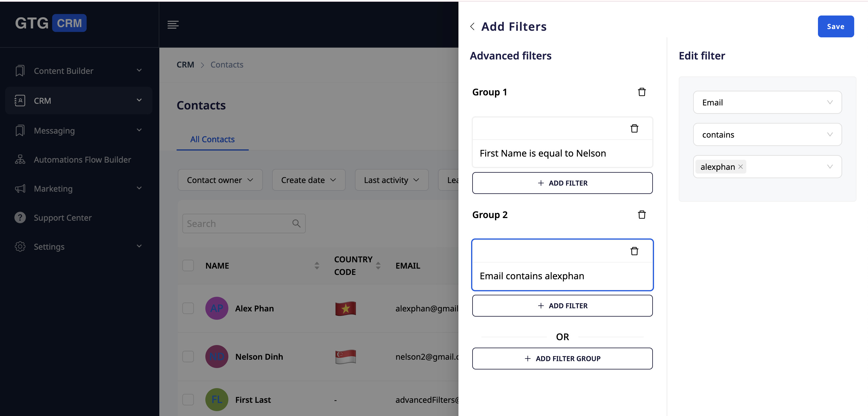
Task: Toggle the select-all checkbox in table header
Action: [188, 265]
